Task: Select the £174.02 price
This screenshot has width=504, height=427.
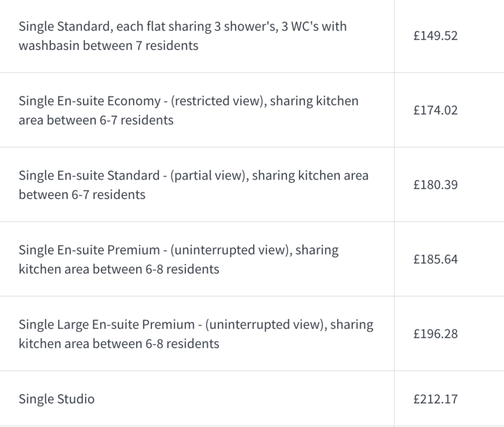Action: [435, 110]
